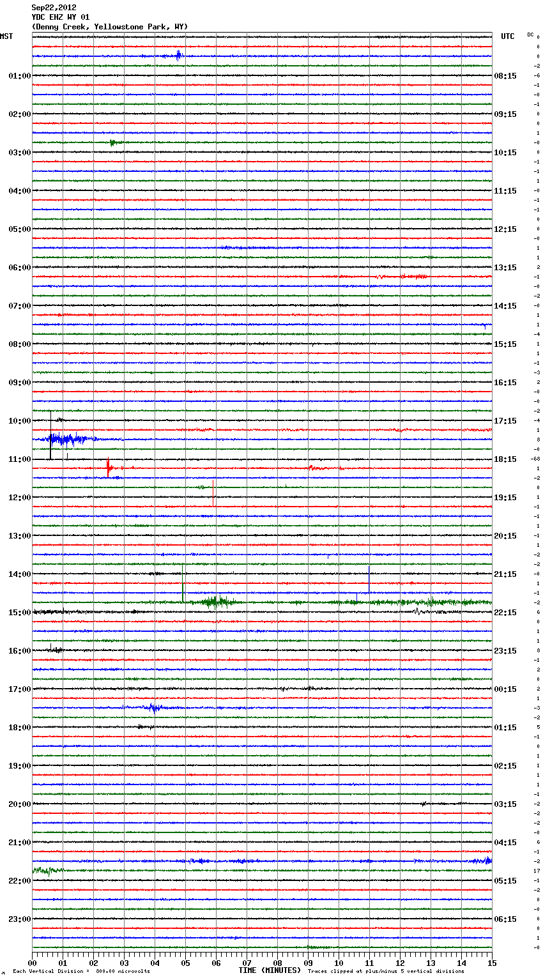Click the UTC column header
This screenshot has width=543, height=980.
point(507,36)
